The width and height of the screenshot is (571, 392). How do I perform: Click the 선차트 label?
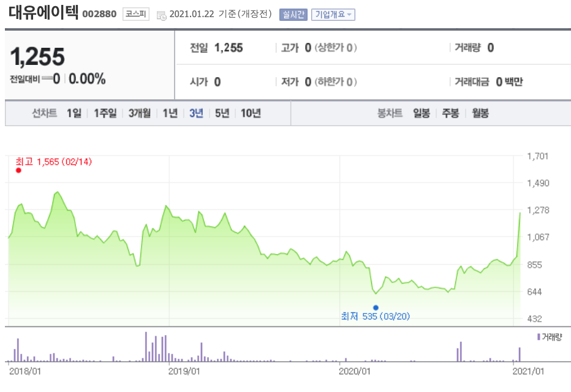(x=45, y=113)
